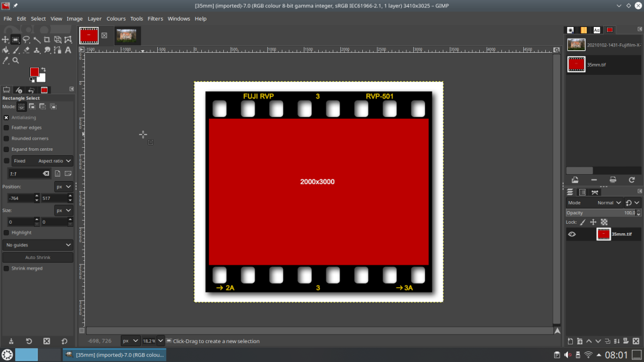Click the white background colour swatch

click(x=42, y=79)
